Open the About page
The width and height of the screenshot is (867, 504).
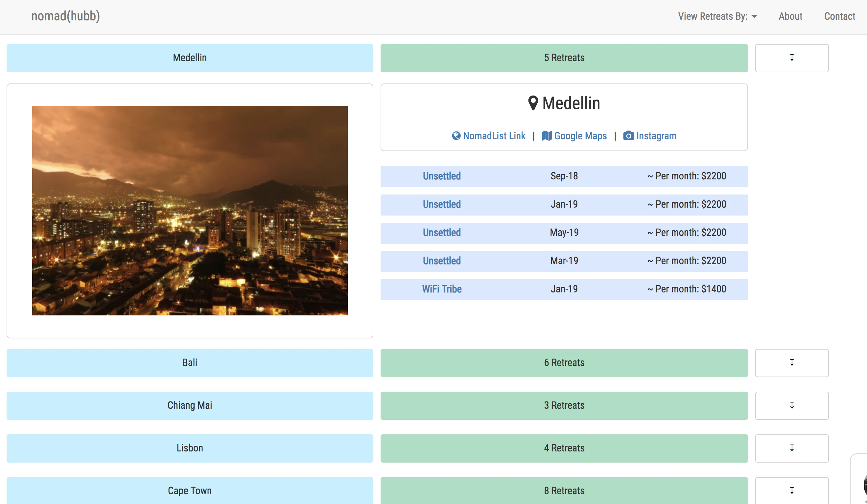790,16
